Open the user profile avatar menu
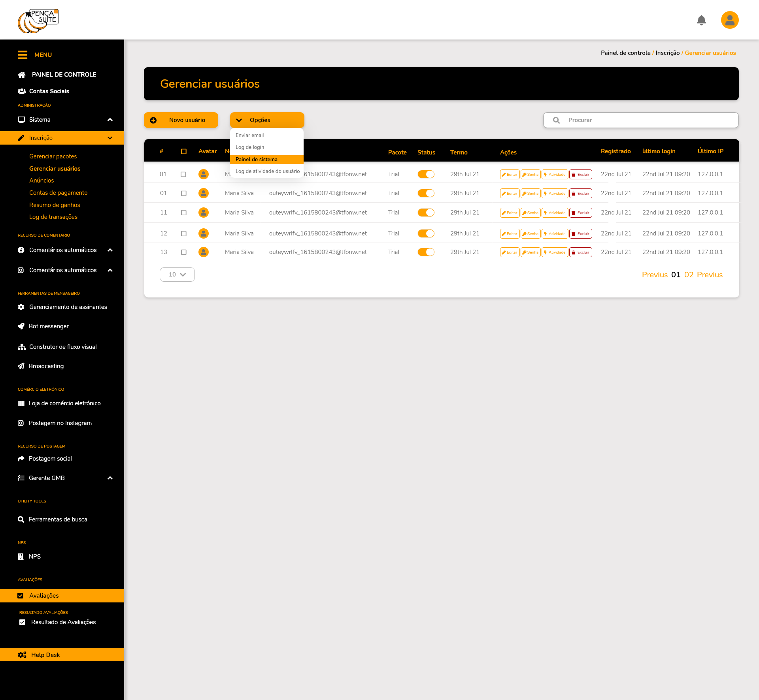Image resolution: width=759 pixels, height=700 pixels. [730, 20]
